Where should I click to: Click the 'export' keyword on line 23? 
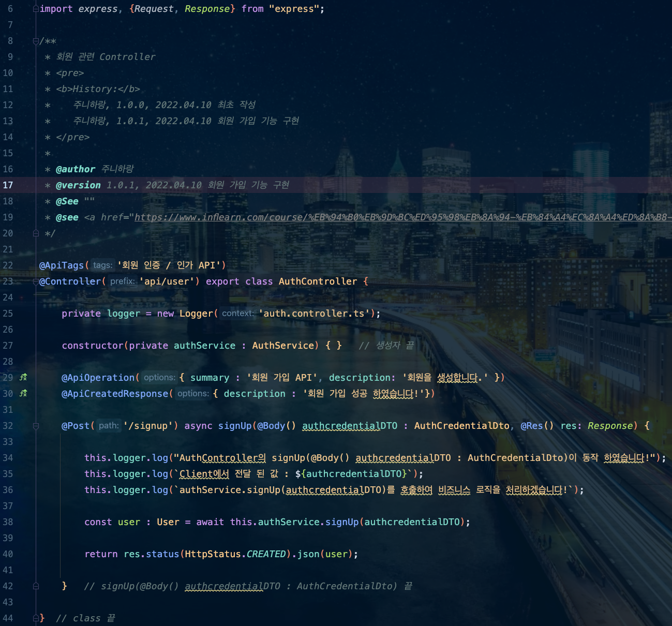(222, 281)
